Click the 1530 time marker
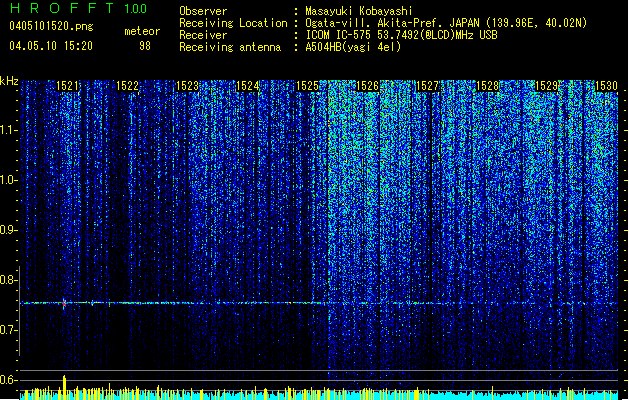Viewport: 629px width, 400px height. [607, 86]
